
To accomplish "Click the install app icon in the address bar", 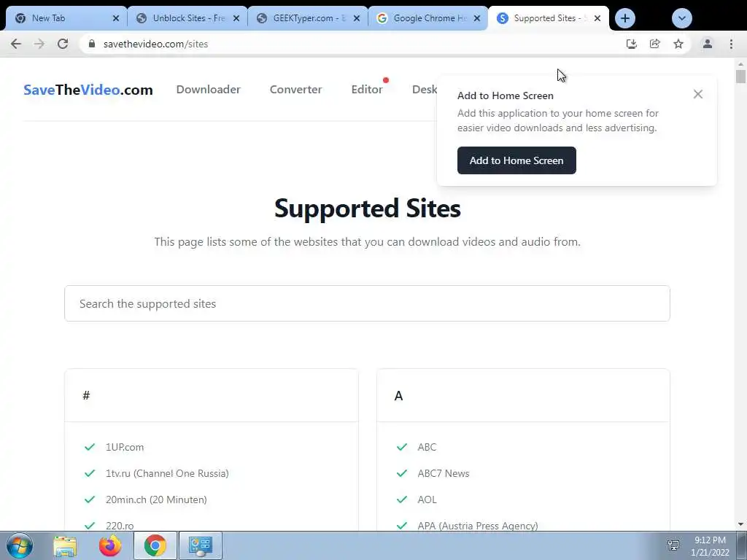I will [x=631, y=44].
